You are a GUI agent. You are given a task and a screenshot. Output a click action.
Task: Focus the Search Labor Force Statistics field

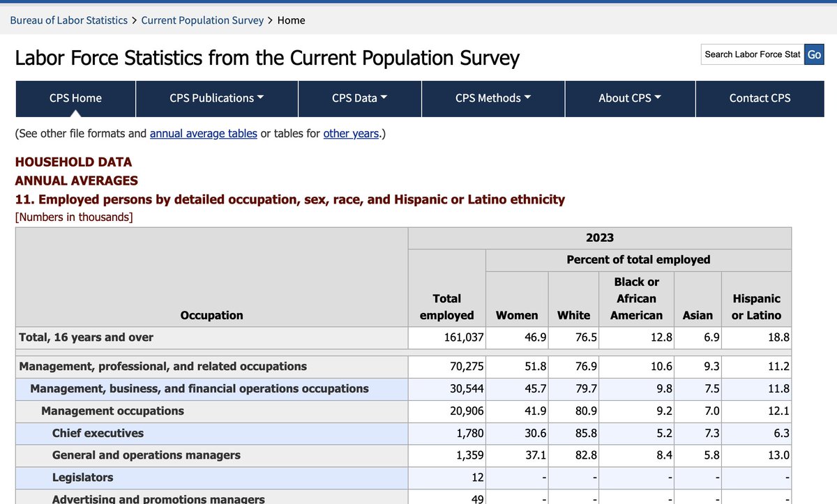click(753, 54)
